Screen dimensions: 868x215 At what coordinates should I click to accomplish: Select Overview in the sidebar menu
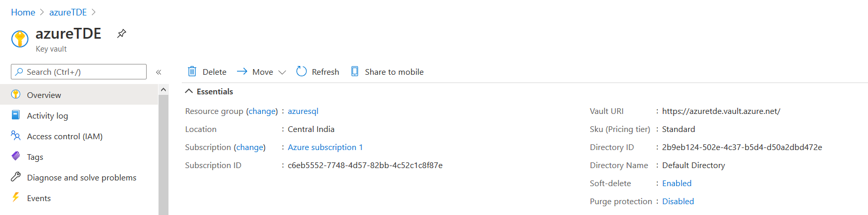point(44,95)
